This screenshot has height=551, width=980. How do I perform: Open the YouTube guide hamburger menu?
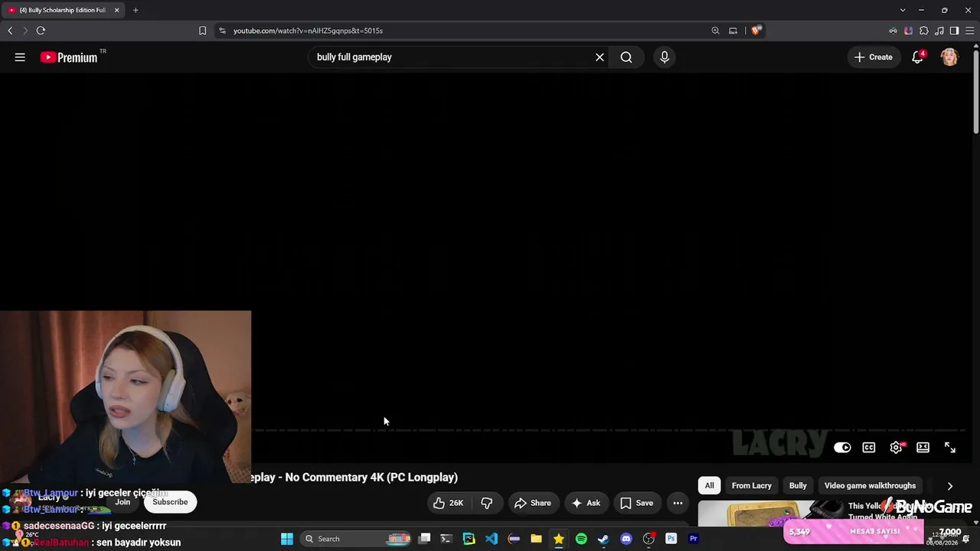tap(20, 57)
